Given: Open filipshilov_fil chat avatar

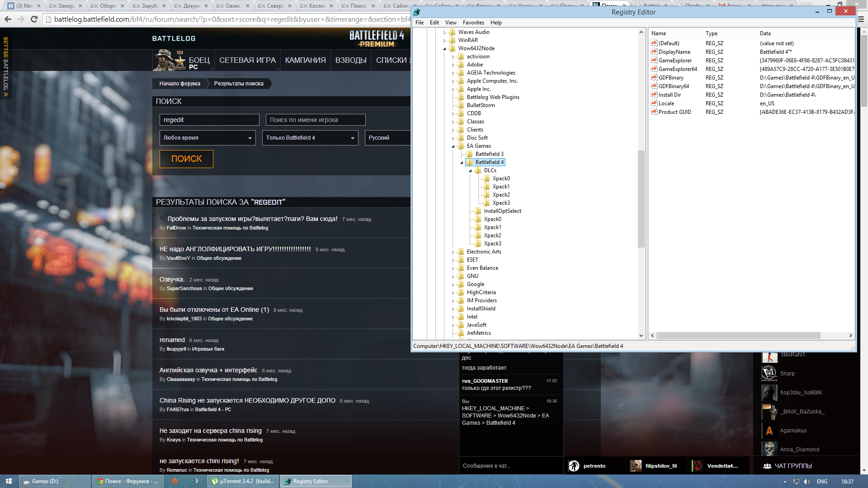Looking at the screenshot, I should pos(636,466).
